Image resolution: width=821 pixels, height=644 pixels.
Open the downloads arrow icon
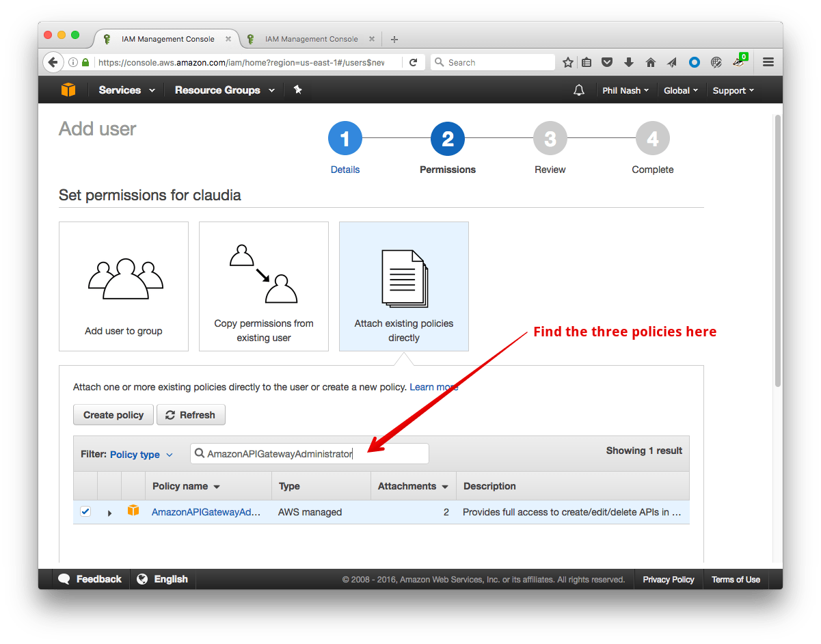[x=629, y=62]
